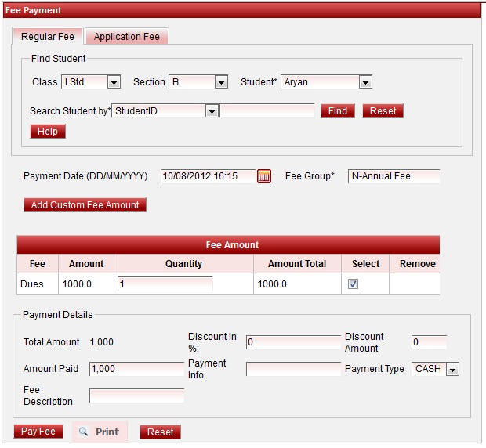Click the bottom Reset button

pos(160,432)
